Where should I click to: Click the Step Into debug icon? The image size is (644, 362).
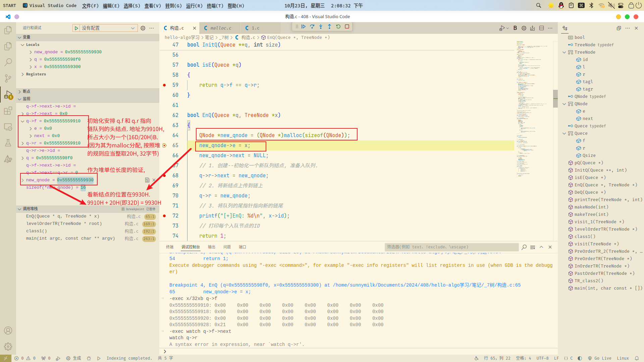321,27
